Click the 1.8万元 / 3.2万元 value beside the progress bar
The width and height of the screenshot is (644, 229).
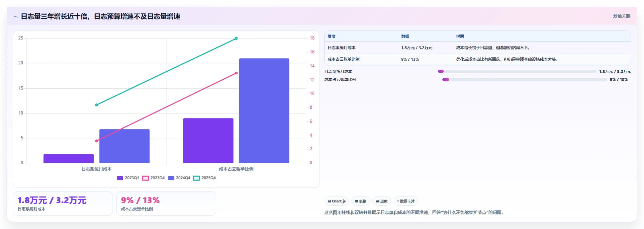(615, 71)
